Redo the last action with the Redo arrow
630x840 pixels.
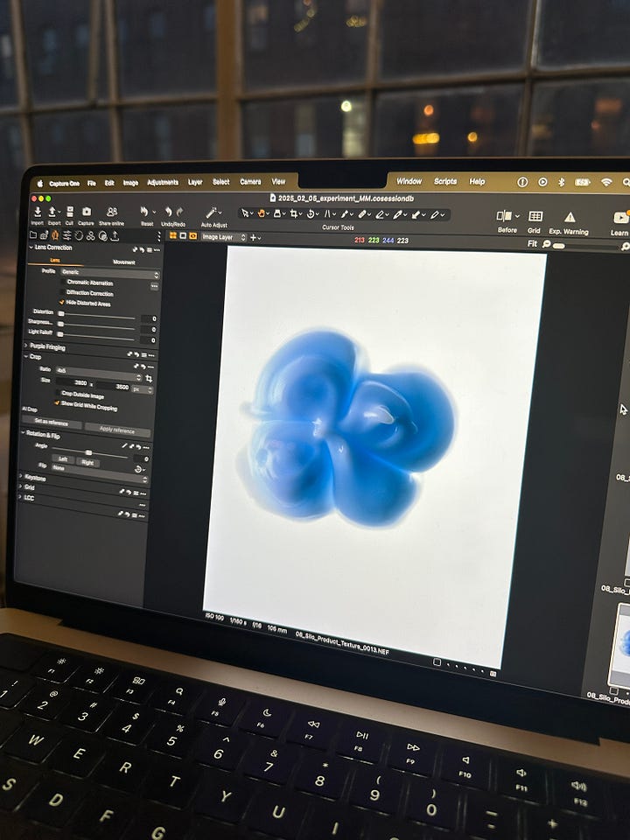coord(179,212)
